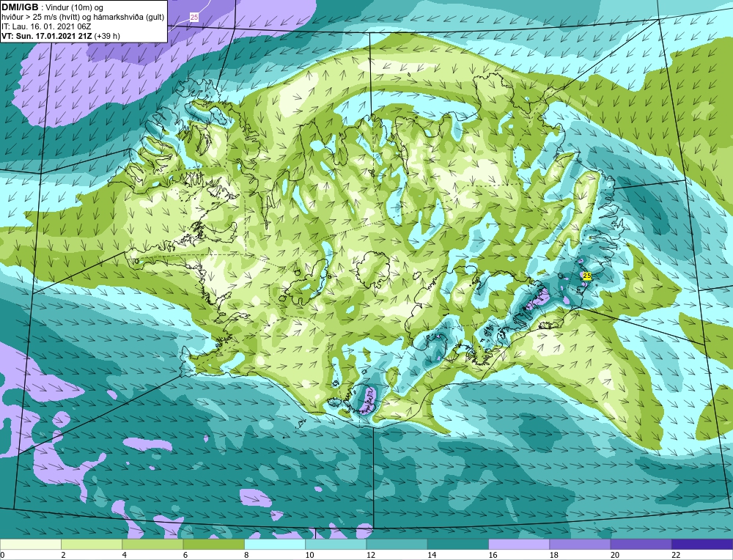Click the 10–12 m/s turquoise legend swatch
The height and width of the screenshot is (560, 733).
(336, 545)
